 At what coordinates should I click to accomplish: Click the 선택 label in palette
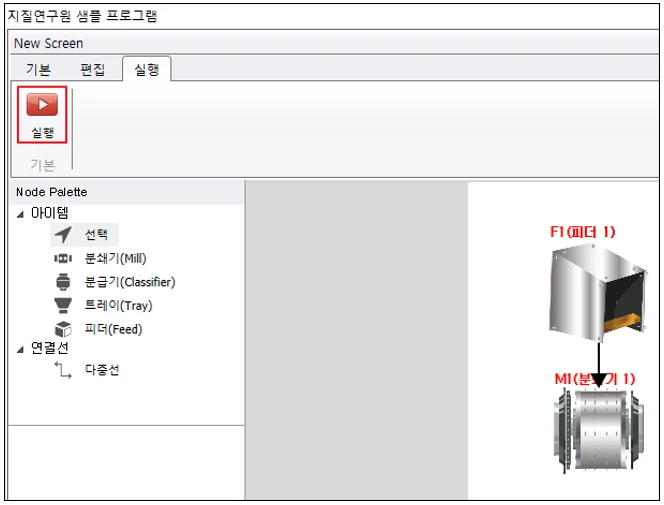[96, 234]
